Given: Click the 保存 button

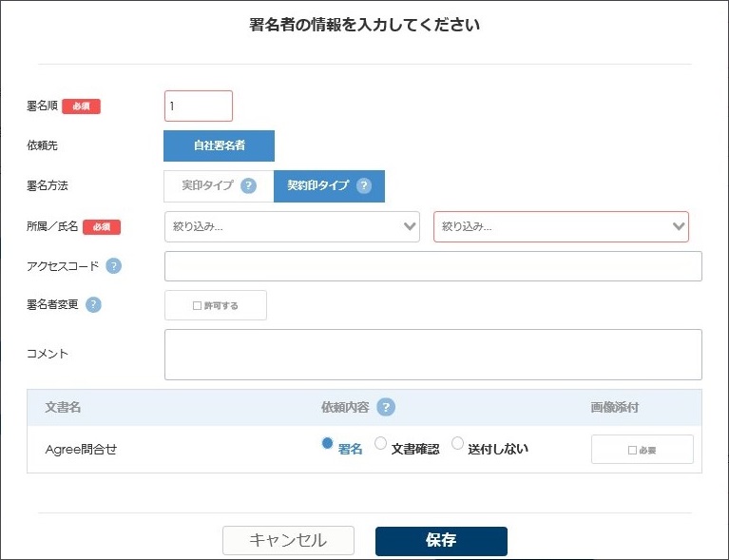Looking at the screenshot, I should pos(441,540).
